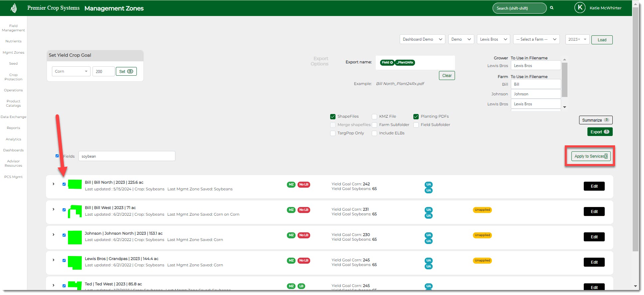Click the Apply to Services button
The image size is (644, 295).
pyautogui.click(x=591, y=156)
